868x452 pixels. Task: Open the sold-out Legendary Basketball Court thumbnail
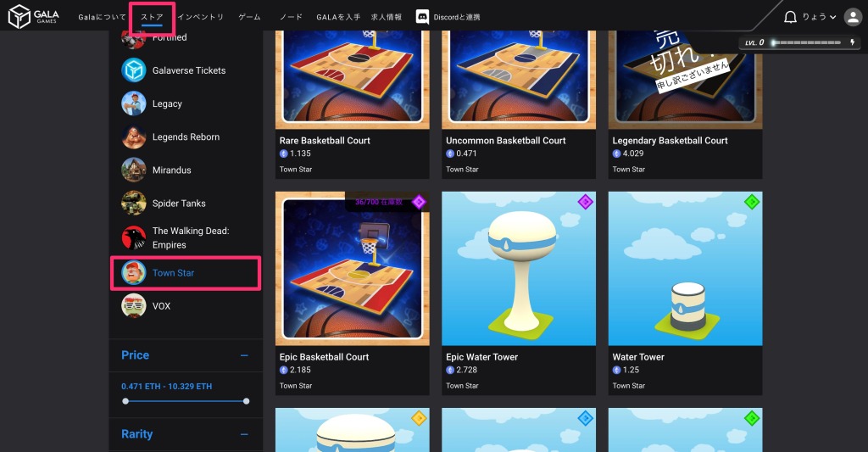coord(685,80)
